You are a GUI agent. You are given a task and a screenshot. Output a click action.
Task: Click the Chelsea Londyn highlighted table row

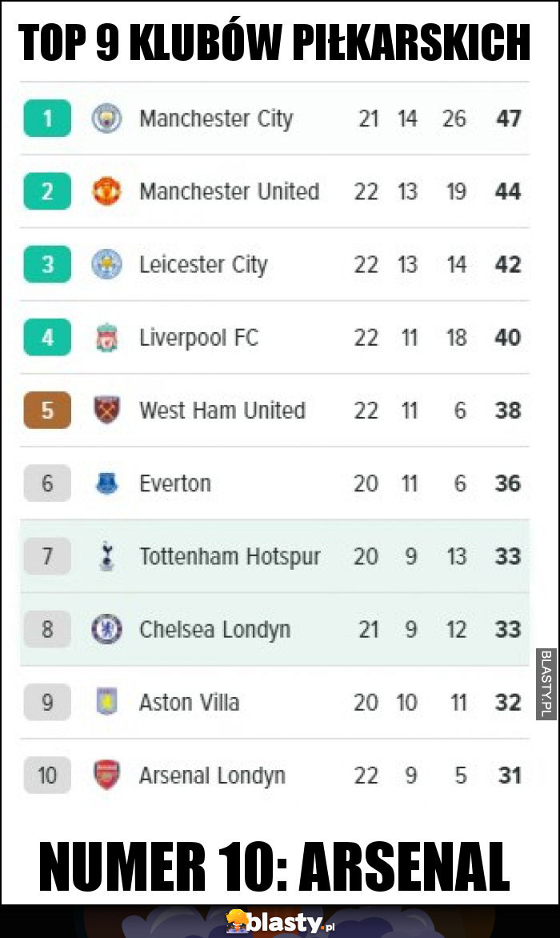coord(275,629)
